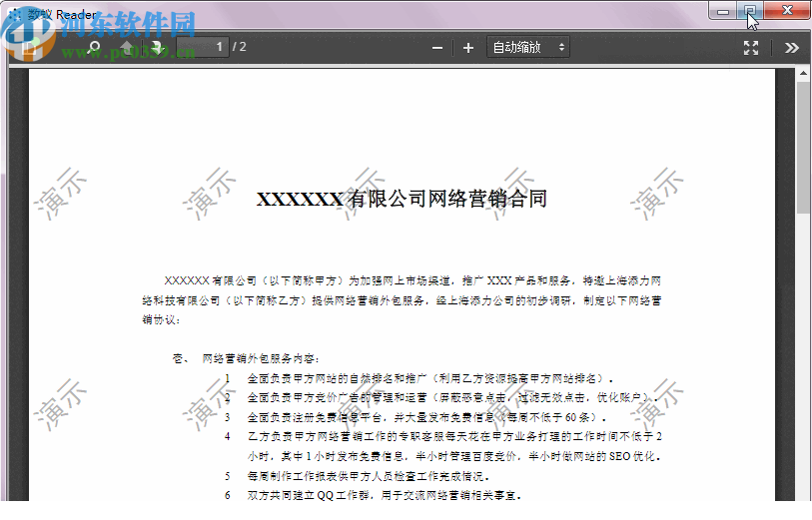Click the title XXXXXX有限公司网络营销合同
Image resolution: width=812 pixels, height=520 pixels.
tap(402, 199)
